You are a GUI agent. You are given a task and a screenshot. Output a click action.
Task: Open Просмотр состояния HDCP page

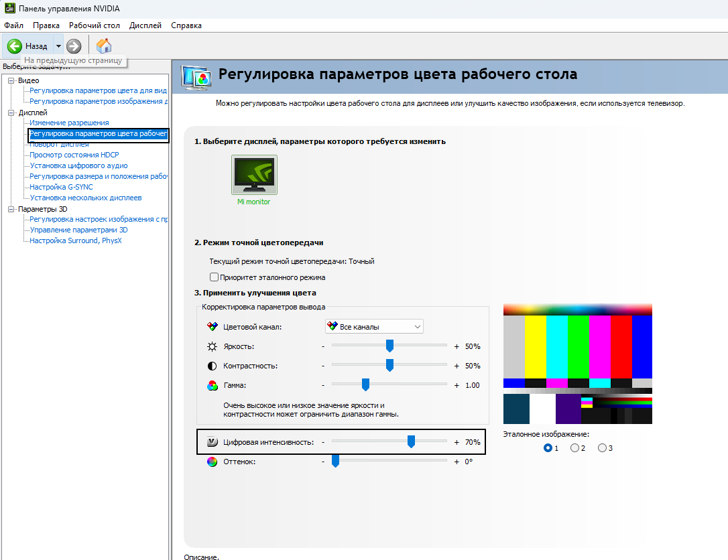point(74,155)
